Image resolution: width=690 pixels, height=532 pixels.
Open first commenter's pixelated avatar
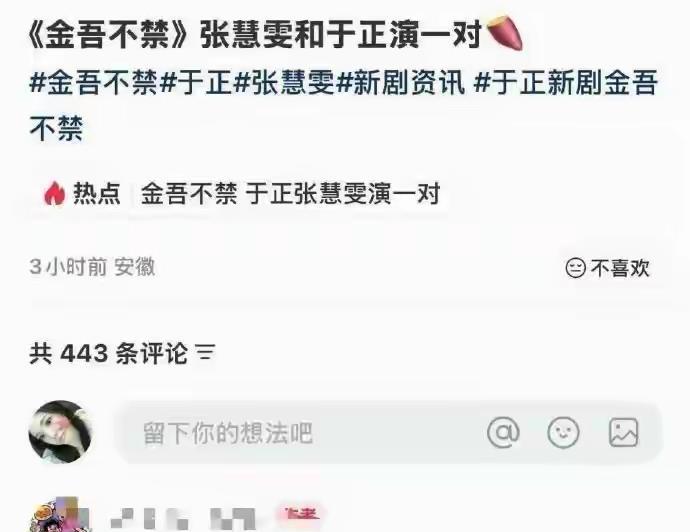point(59,515)
